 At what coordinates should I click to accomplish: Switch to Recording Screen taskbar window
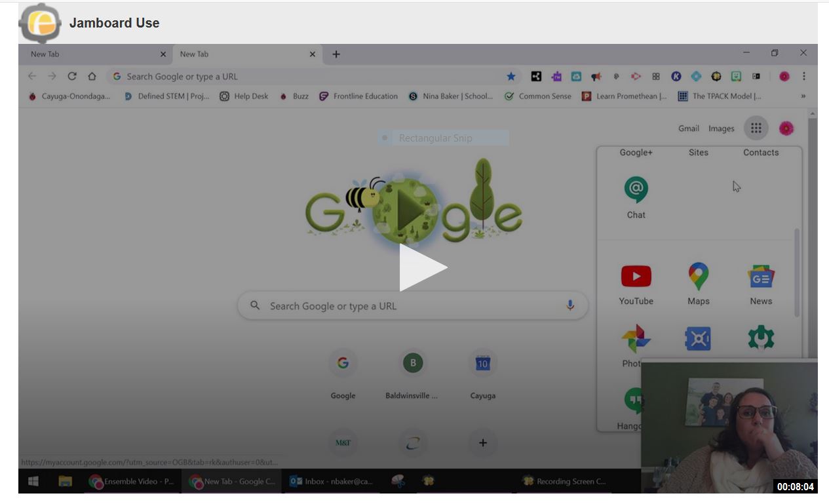pos(564,481)
